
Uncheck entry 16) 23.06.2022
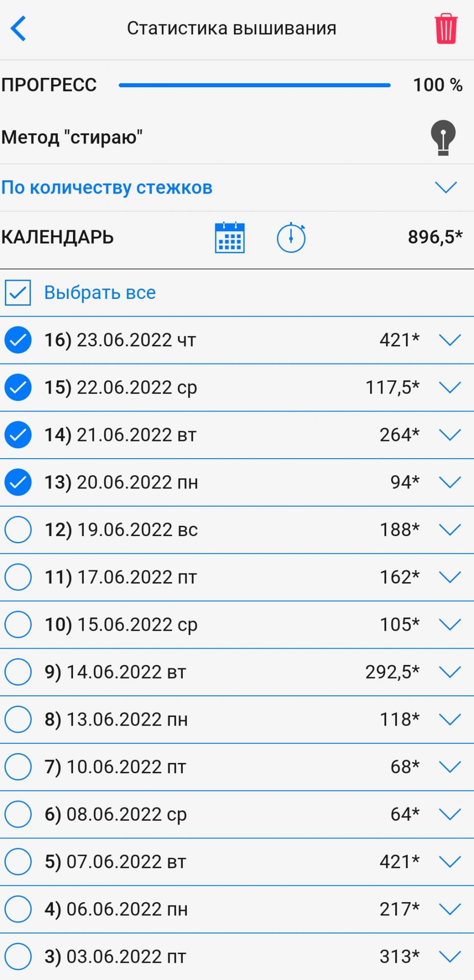pyautogui.click(x=18, y=340)
